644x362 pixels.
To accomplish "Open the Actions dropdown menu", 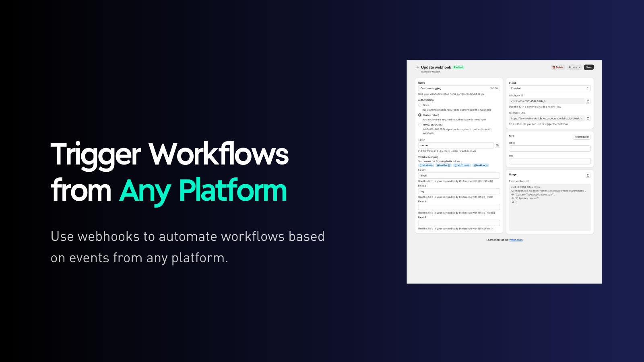I will [574, 67].
